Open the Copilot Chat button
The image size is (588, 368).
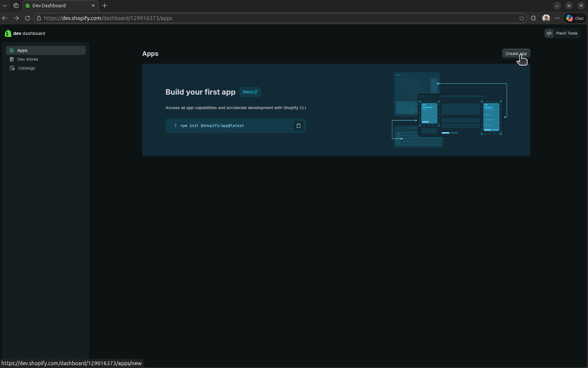[x=575, y=18]
